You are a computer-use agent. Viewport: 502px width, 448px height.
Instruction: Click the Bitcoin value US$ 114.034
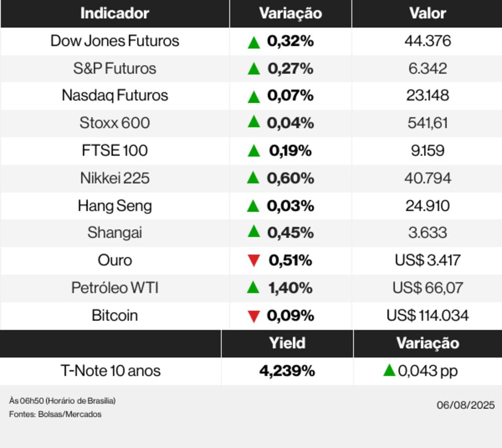pyautogui.click(x=427, y=316)
